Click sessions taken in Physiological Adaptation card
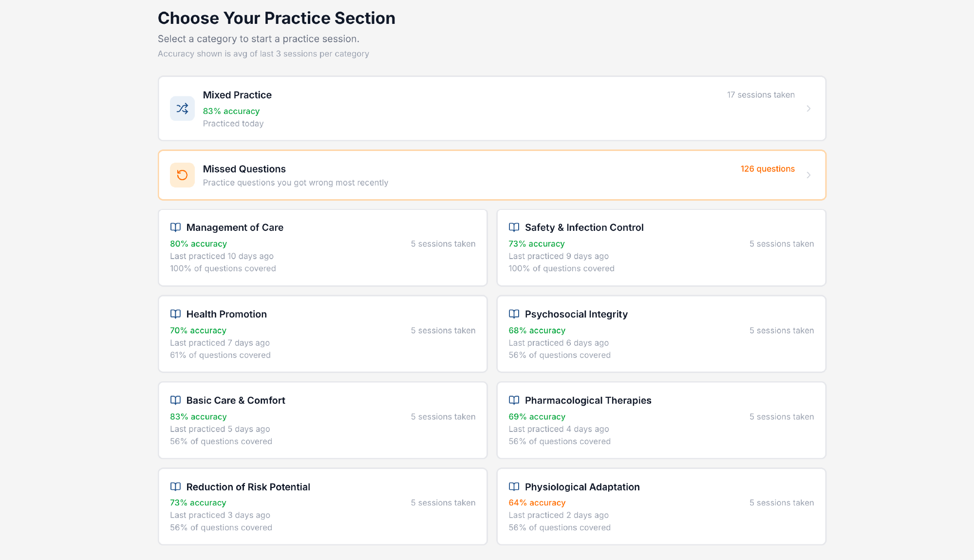Screen dimensions: 974x560 [782, 503]
